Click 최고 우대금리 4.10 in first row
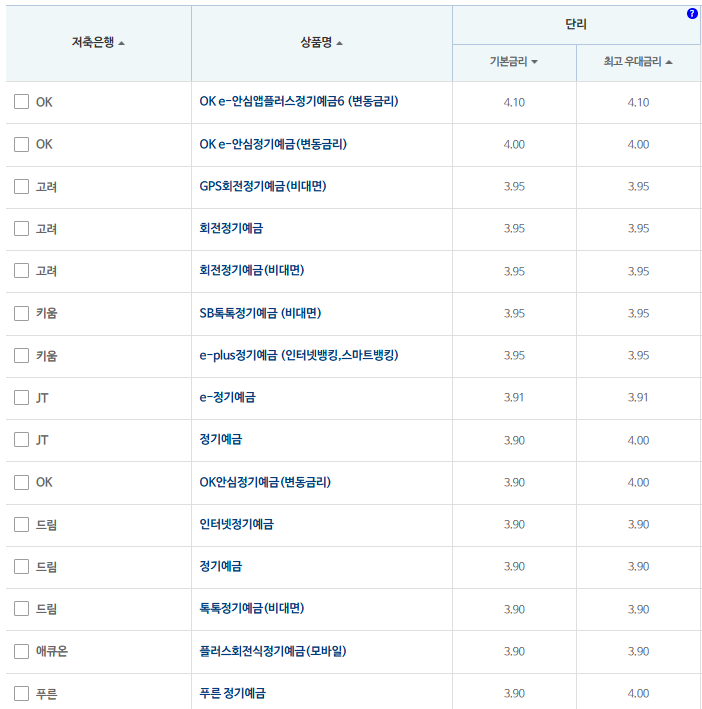Viewport: 702px width, 709px height. coord(638,102)
